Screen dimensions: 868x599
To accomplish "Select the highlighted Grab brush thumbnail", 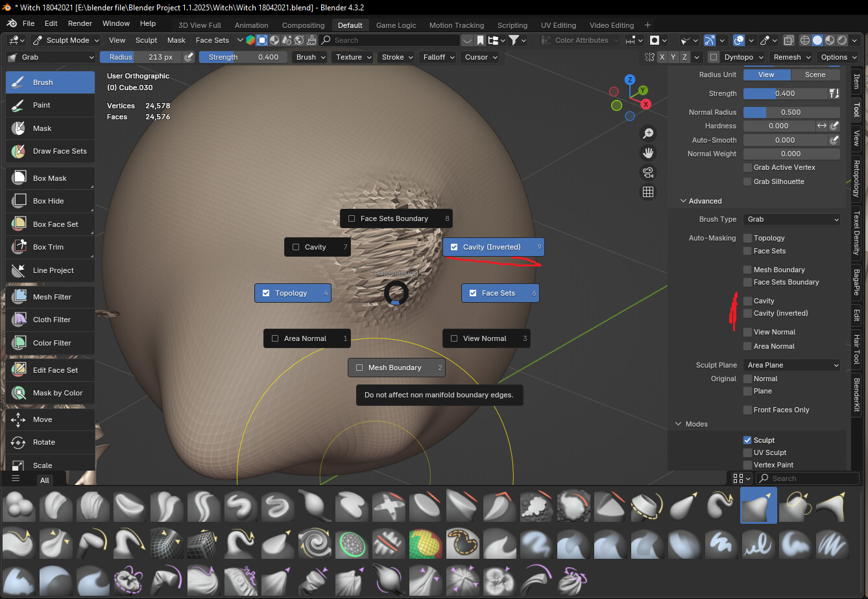I will click(x=758, y=505).
